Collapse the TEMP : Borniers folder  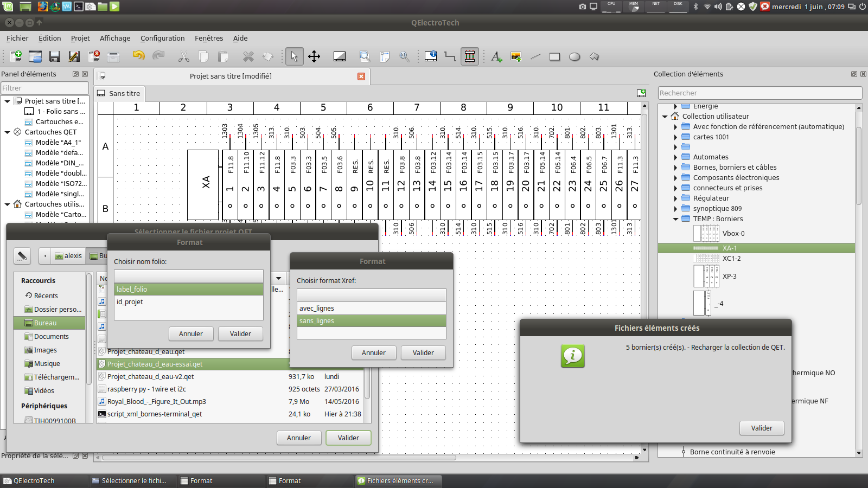pos(675,219)
